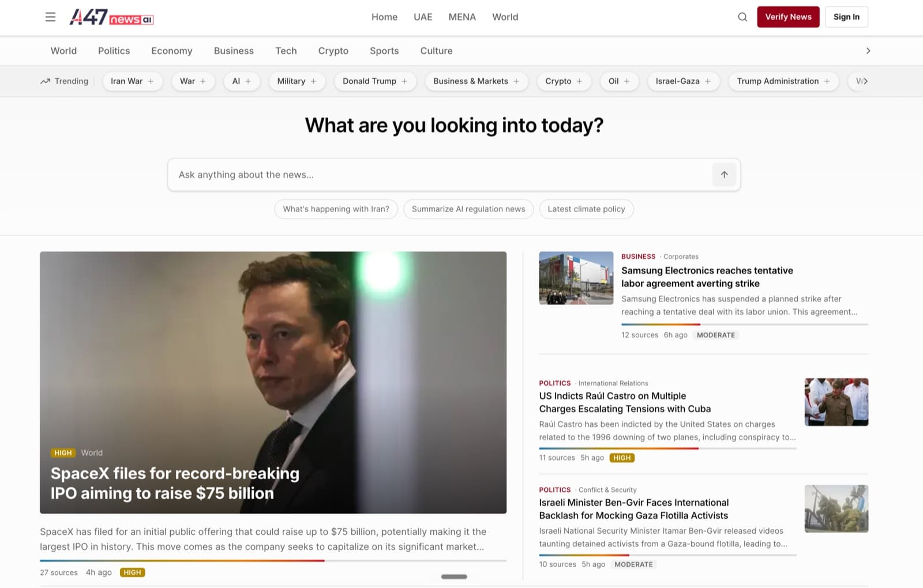Click the Trending arrow icon
Screen dimensions: 923x588
pos(45,81)
